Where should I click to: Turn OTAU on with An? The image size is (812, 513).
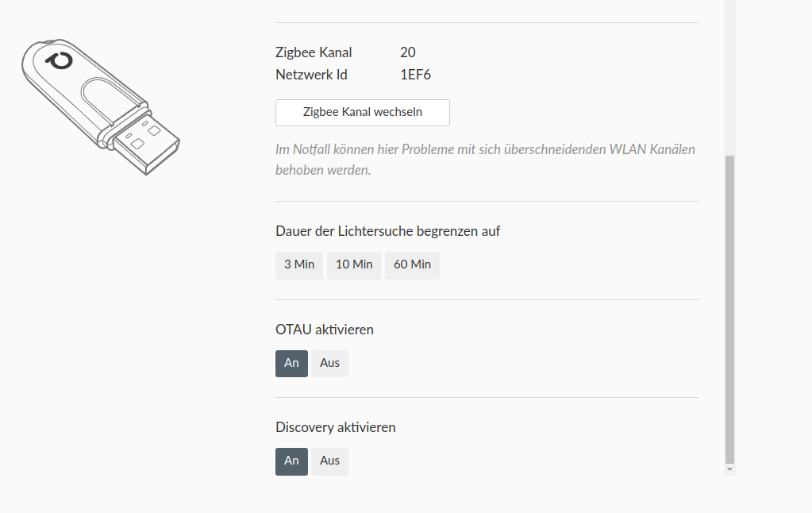pyautogui.click(x=291, y=364)
